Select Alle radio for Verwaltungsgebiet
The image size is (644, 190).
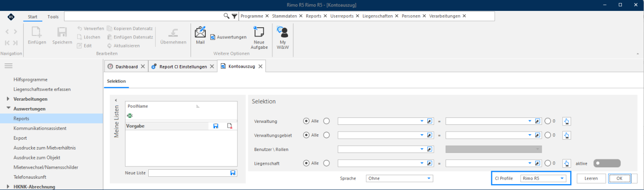pyautogui.click(x=307, y=135)
